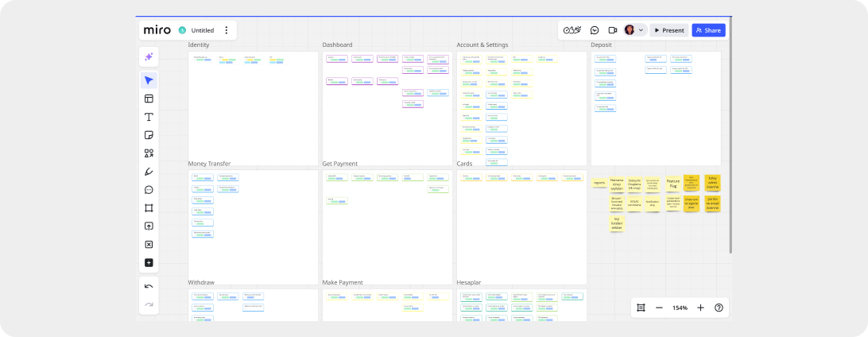Screen dimensions: 868x337
Task: Click the zoom percentage 154%
Action: 680,308
